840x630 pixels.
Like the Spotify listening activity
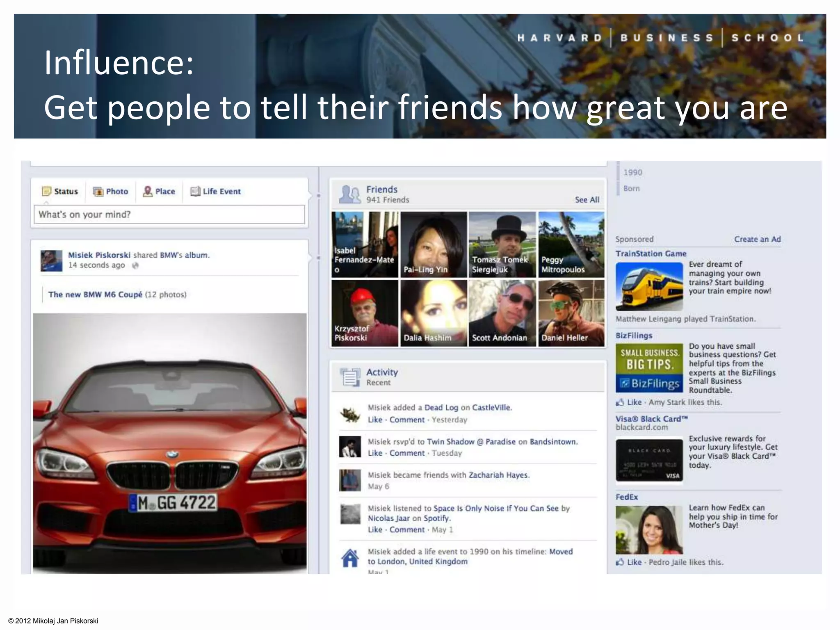pos(375,530)
